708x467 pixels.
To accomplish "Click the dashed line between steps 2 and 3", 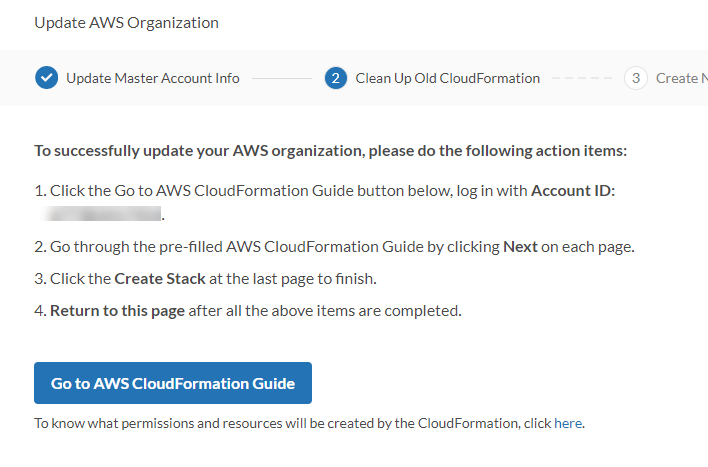I will pos(581,78).
